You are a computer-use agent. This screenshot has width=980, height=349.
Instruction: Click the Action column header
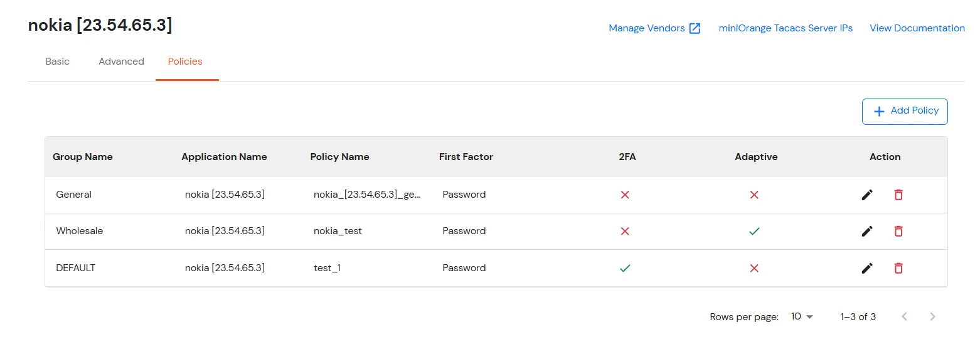coord(885,157)
